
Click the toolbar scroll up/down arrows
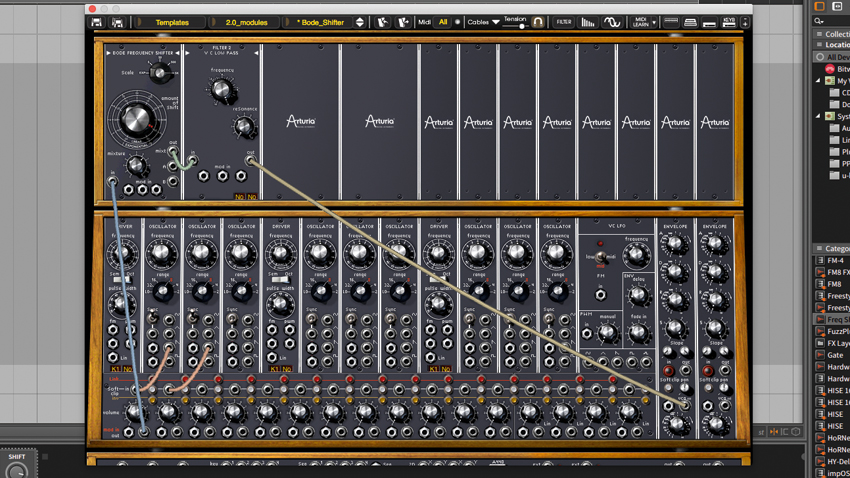(745, 22)
